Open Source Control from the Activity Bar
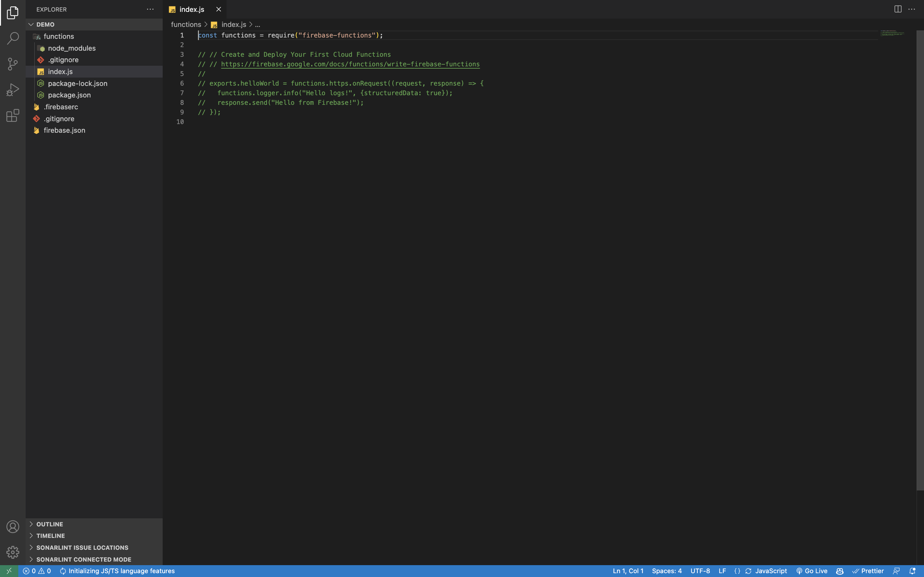Image resolution: width=924 pixels, height=577 pixels. point(13,64)
